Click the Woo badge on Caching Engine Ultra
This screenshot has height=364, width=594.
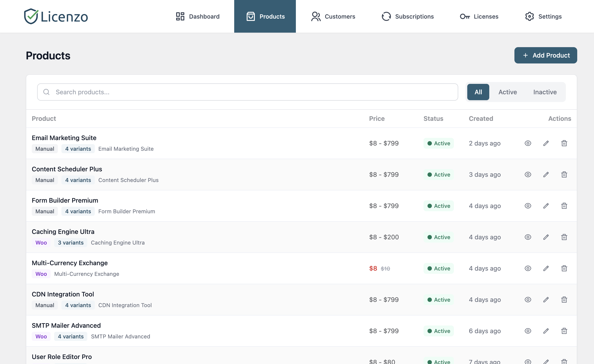coord(41,243)
